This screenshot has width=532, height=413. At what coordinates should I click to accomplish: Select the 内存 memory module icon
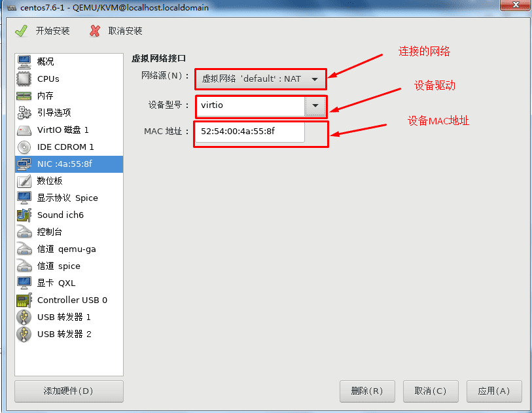tap(24, 96)
